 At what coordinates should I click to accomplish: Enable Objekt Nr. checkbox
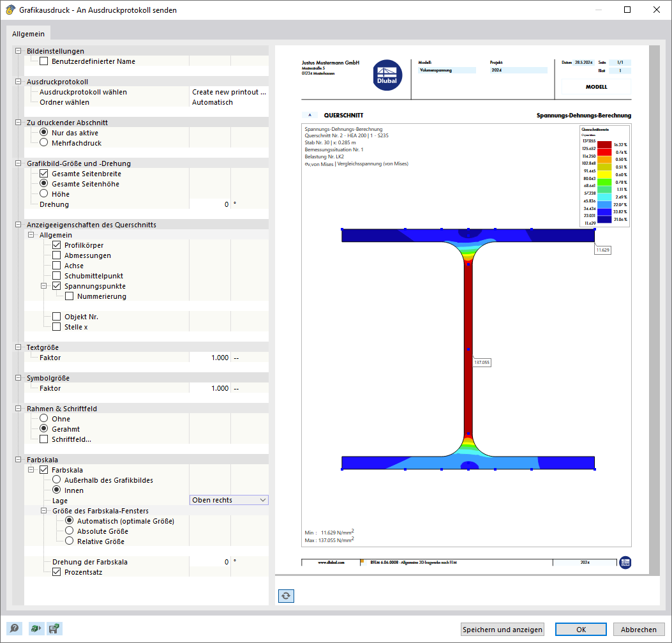[57, 316]
